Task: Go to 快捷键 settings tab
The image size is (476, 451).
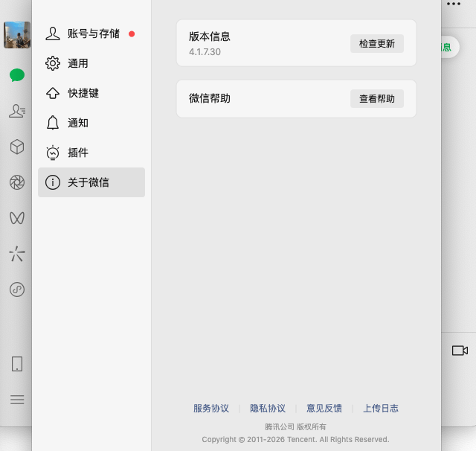Action: [x=83, y=93]
